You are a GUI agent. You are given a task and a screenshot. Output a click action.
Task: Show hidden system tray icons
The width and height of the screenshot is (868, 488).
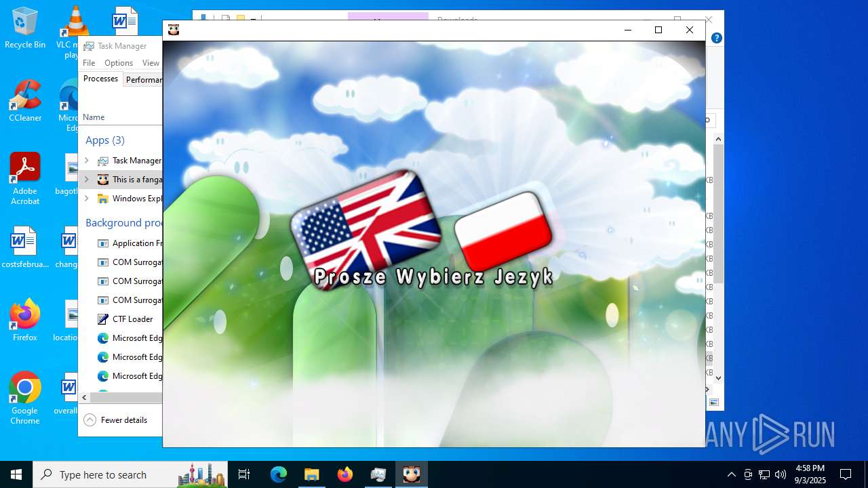731,474
